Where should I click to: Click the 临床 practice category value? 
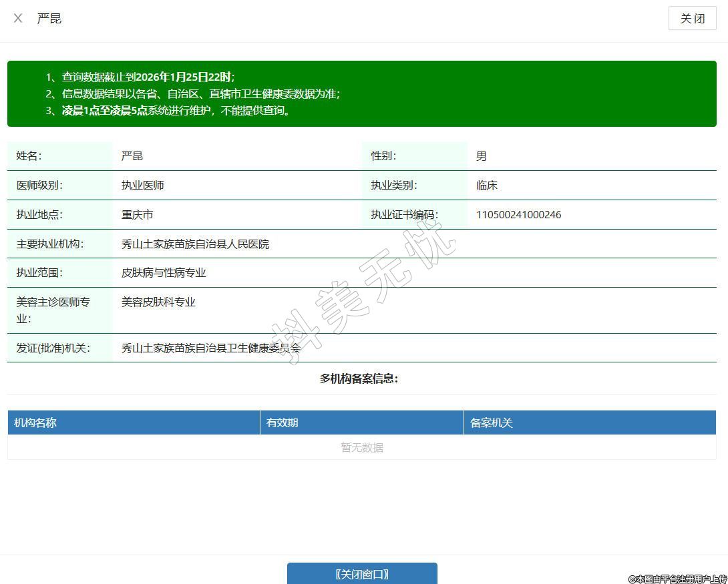pyautogui.click(x=486, y=186)
